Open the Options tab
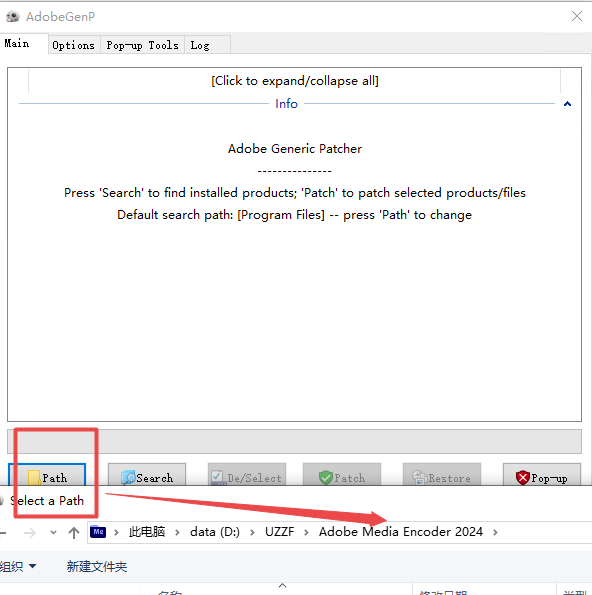The width and height of the screenshot is (592, 595). pyautogui.click(x=74, y=45)
